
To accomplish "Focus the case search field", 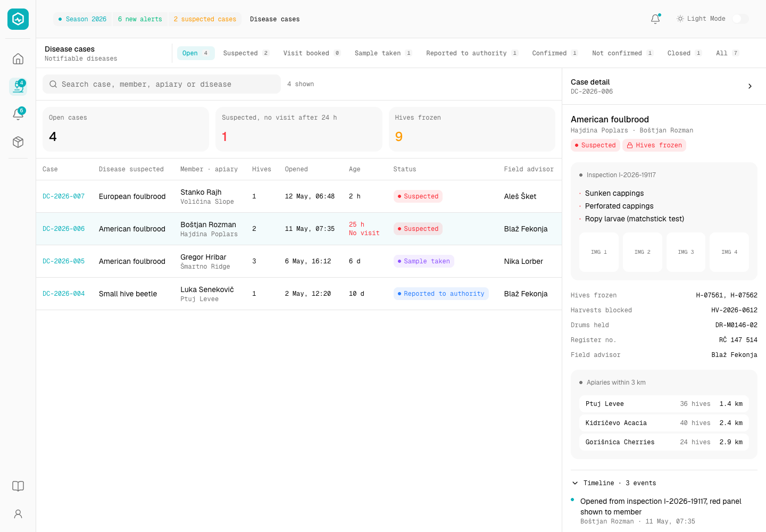I will click(162, 84).
